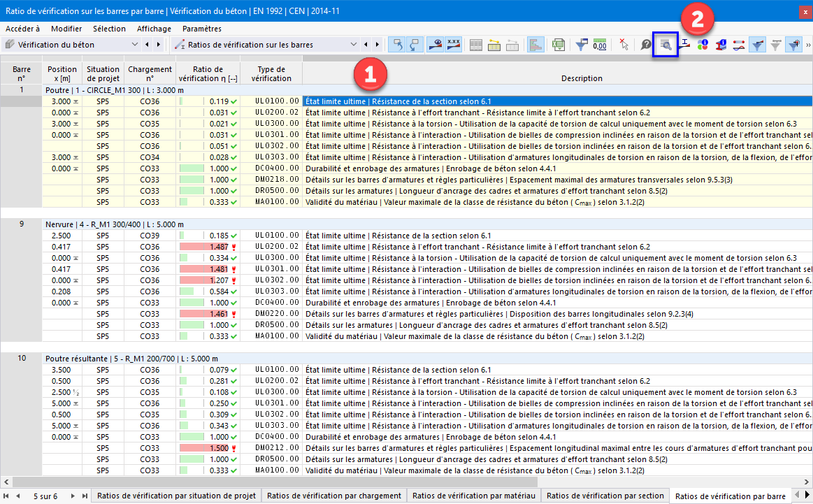Open the Vérification du béton dropdown
The width and height of the screenshot is (813, 504).
135,45
